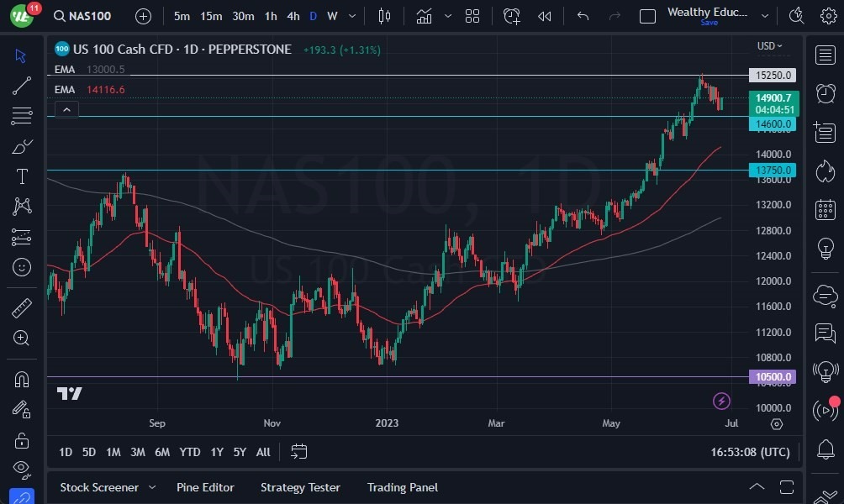Screen dimensions: 844x504
Task: Open the Watchlist panel
Action: [825, 55]
